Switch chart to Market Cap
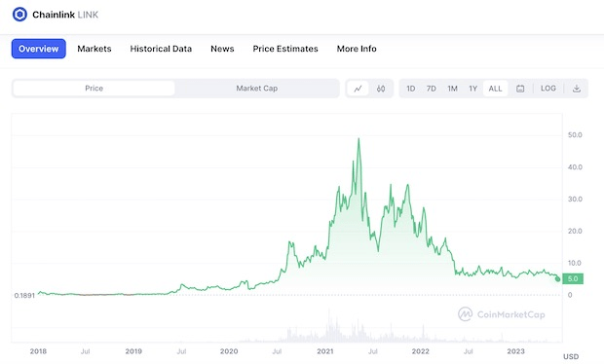The image size is (604, 364). [257, 89]
